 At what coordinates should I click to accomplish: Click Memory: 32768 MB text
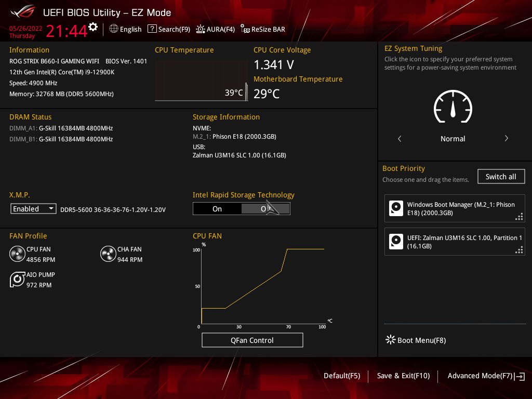61,94
